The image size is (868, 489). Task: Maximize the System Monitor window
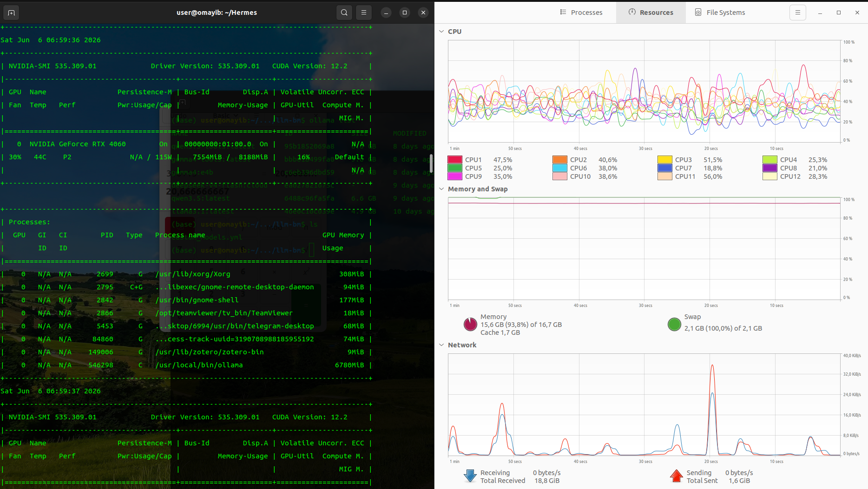839,13
